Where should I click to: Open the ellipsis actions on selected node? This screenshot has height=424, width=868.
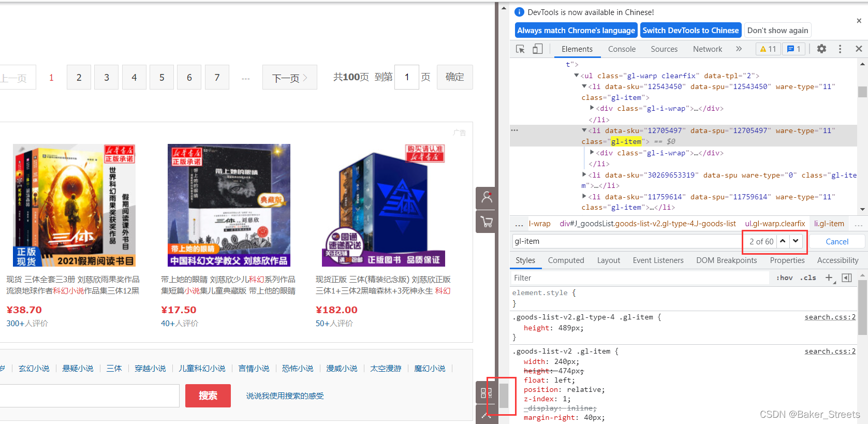point(514,130)
